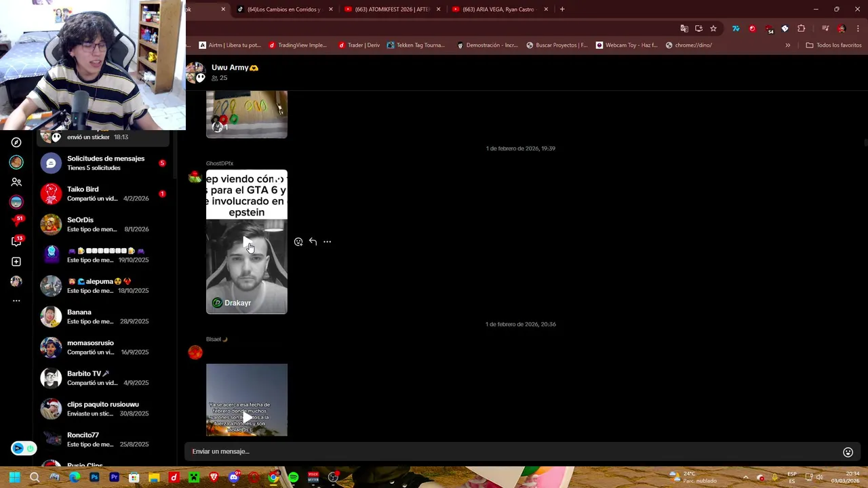
Task: Toggle the floating player switch at sidebar bottom
Action: pos(23,448)
